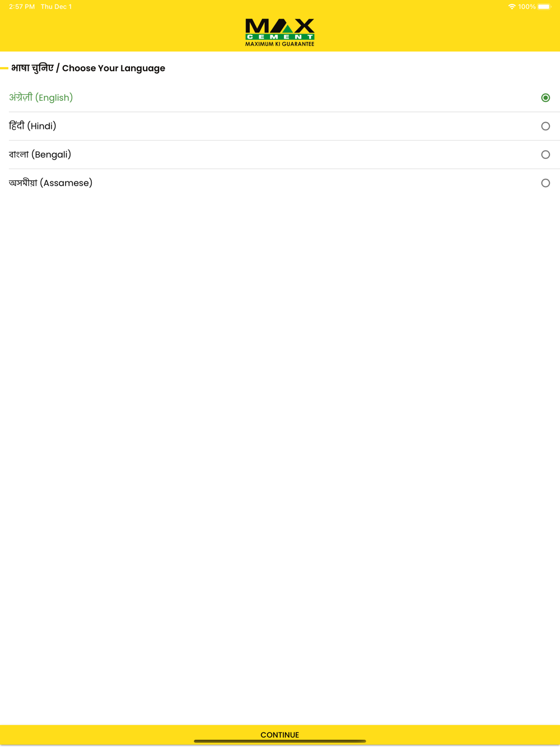
Task: Tap the green CEMENT strip in logo
Action: coord(280,37)
